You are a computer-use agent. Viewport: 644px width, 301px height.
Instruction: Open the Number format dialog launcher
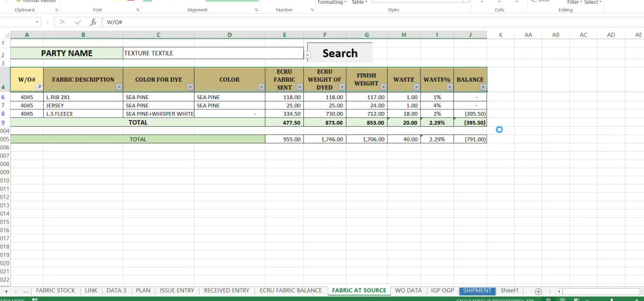pos(312,10)
